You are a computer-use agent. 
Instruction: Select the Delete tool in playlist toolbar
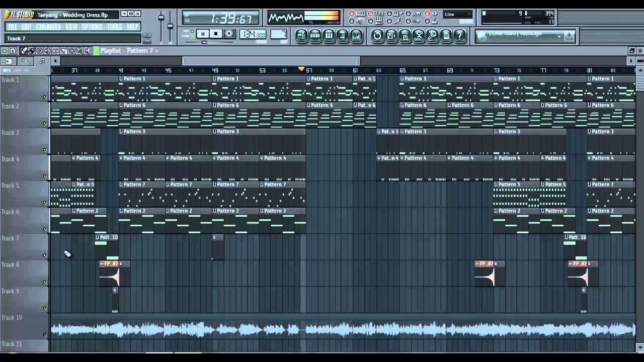click(x=39, y=51)
